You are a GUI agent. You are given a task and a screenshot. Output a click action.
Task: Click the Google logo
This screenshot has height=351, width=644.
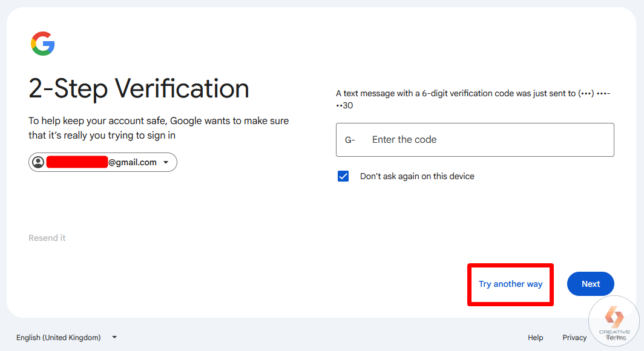click(43, 44)
